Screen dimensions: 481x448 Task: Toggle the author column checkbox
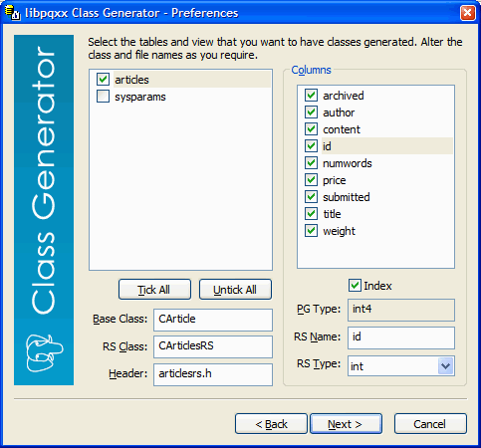coord(311,112)
